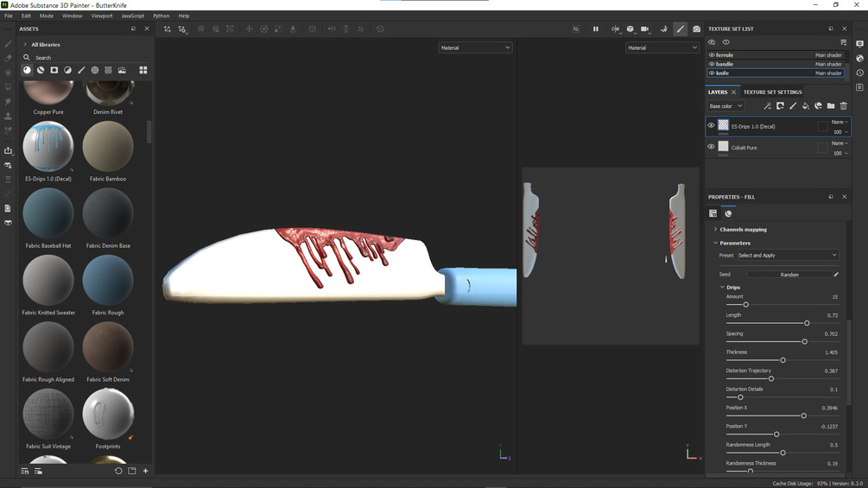Add a folder in Layers panel
Viewport: 868px width, 488px height.
pos(831,105)
